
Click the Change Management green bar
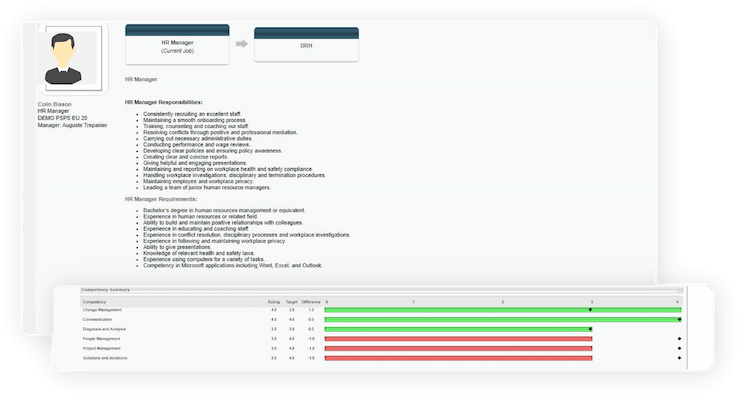[x=503, y=310]
